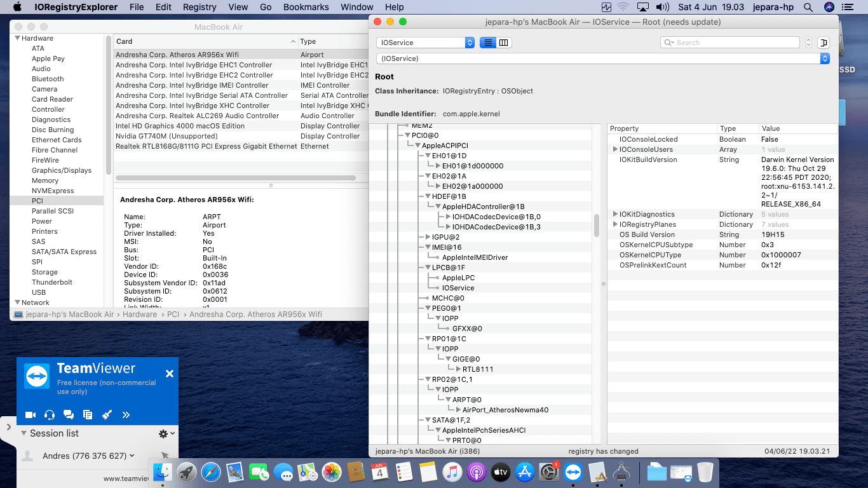Open System Preferences from the dock
Viewport: 868px width, 488px height.
click(548, 472)
